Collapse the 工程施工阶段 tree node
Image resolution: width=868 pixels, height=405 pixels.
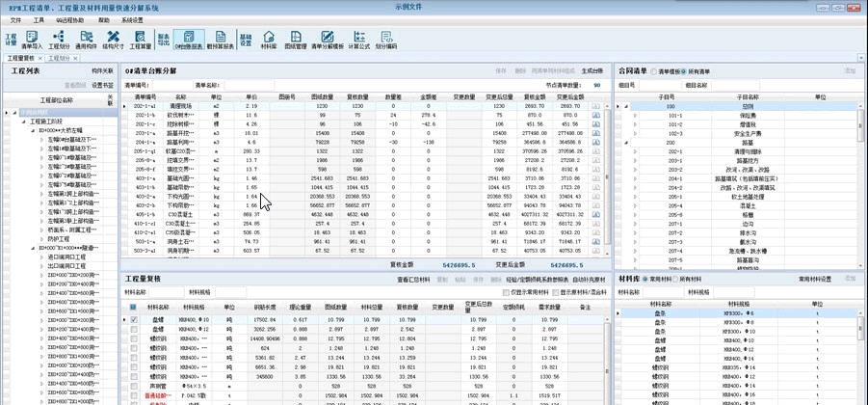[x=25, y=121]
